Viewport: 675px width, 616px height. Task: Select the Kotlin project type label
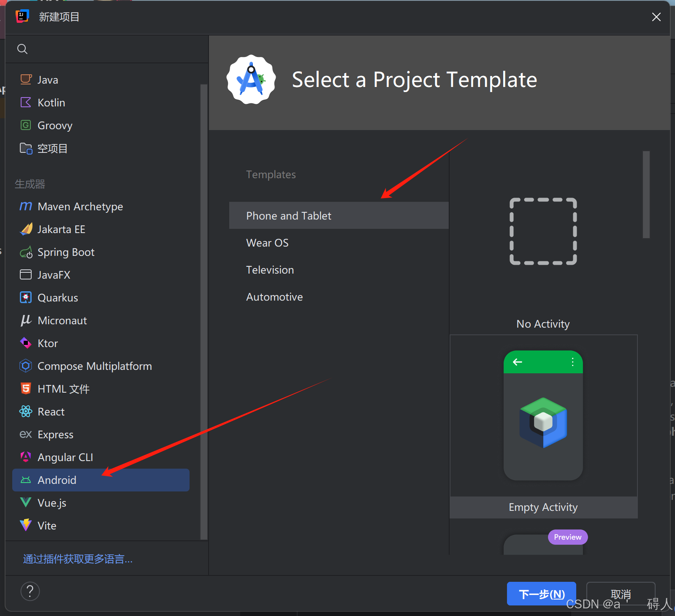[51, 103]
